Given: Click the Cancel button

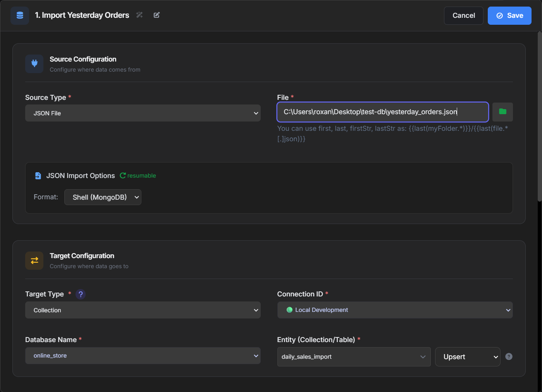Looking at the screenshot, I should click(x=464, y=15).
